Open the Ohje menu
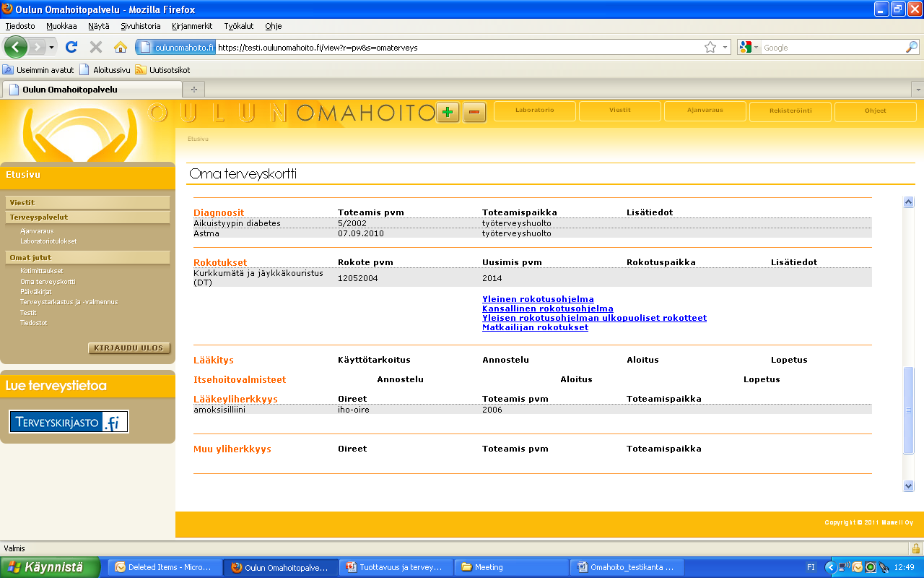The image size is (924, 578). 274,26
